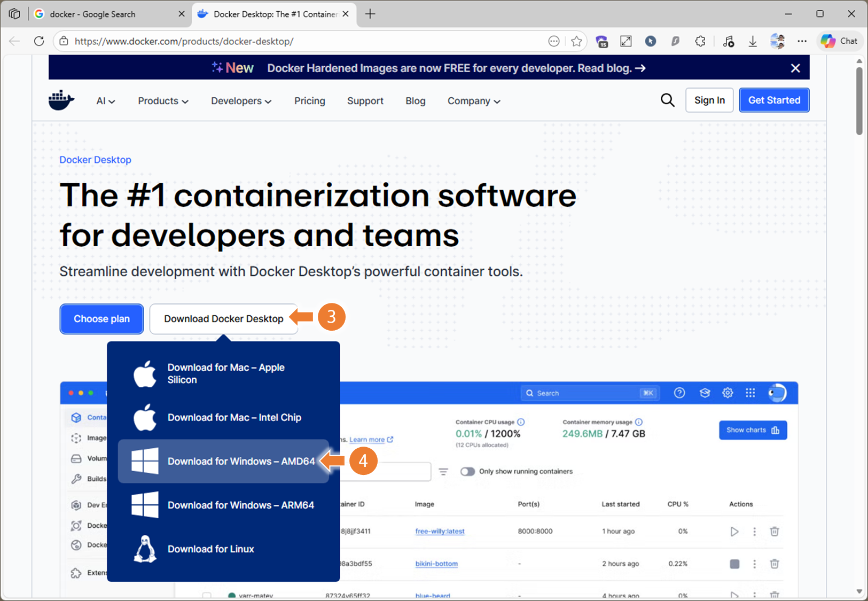Viewport: 868px width, 601px height.
Task: Click the apps grid icon in mockup
Action: (x=750, y=393)
